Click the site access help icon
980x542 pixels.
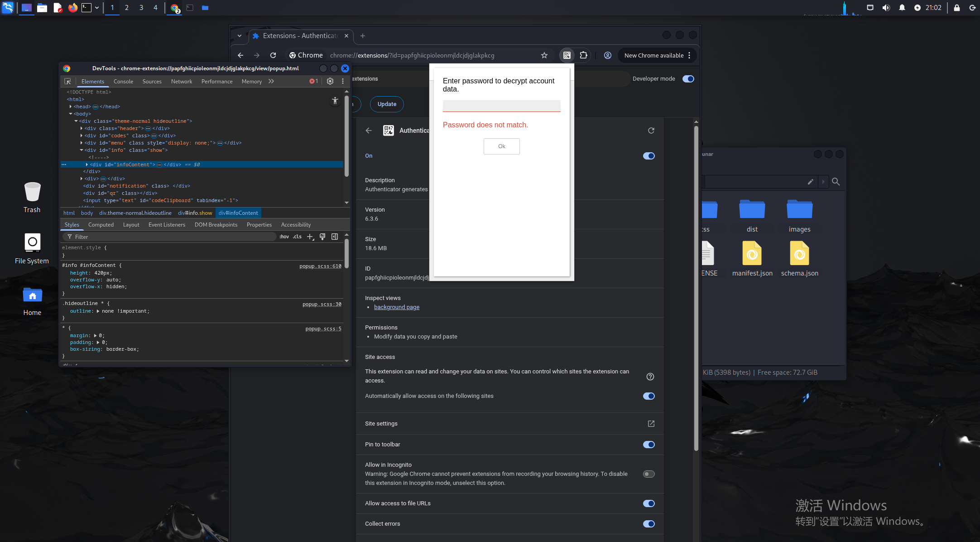pos(650,377)
